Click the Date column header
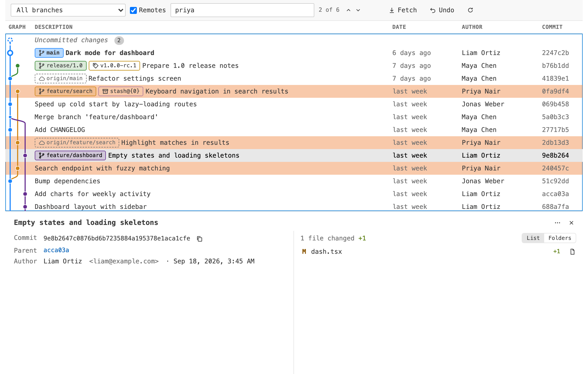 (399, 27)
